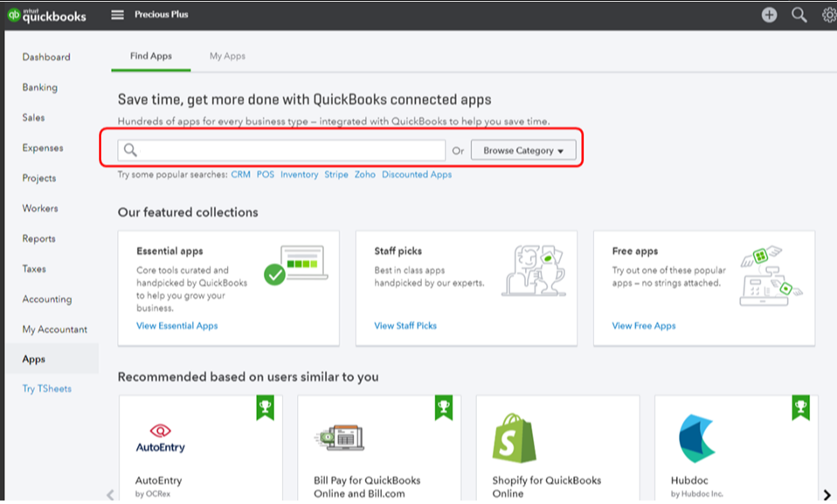Click the Discounted Apps popular search

(417, 175)
